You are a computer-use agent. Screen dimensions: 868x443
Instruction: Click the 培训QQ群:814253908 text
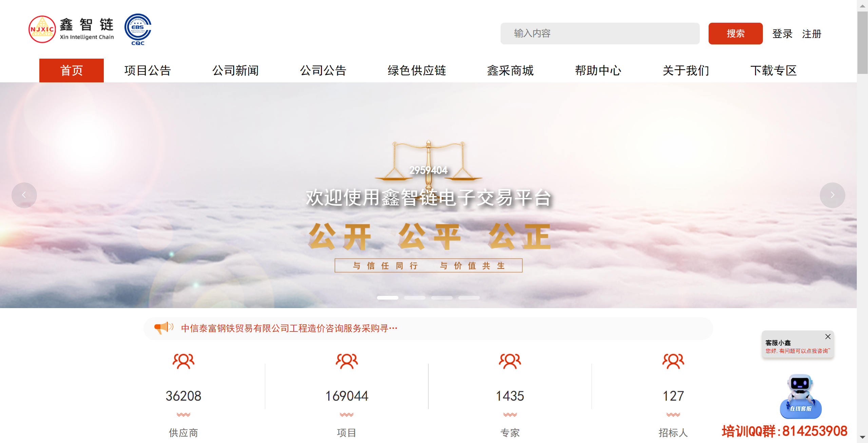pos(784,431)
